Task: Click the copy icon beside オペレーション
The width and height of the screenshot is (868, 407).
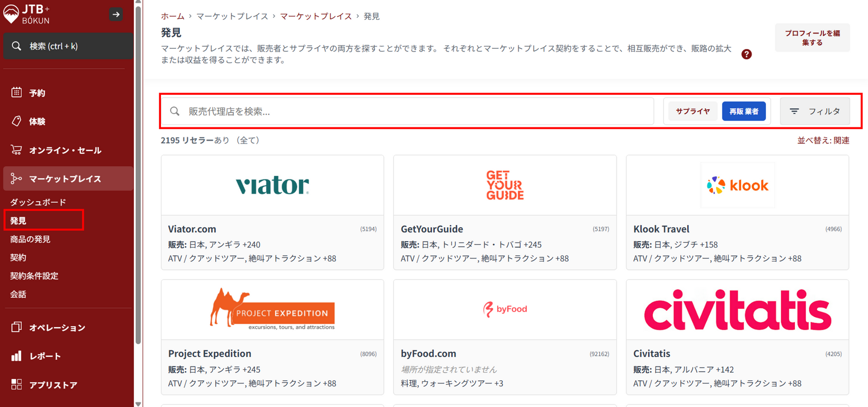Action: coord(16,327)
